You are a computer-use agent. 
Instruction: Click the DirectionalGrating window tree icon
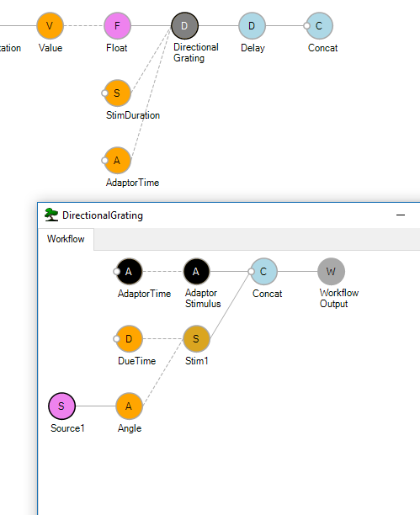click(51, 215)
